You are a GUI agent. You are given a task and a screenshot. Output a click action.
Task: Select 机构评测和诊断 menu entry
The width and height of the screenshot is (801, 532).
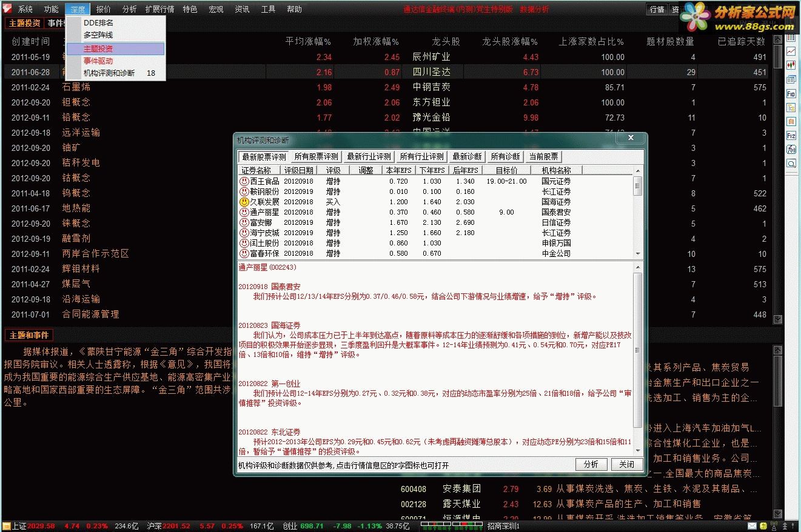(x=115, y=73)
